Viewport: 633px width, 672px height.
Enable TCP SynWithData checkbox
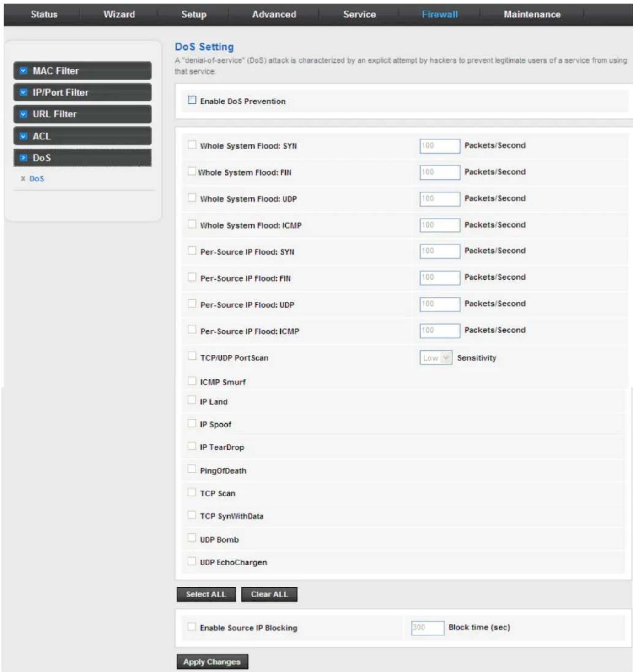(x=192, y=515)
